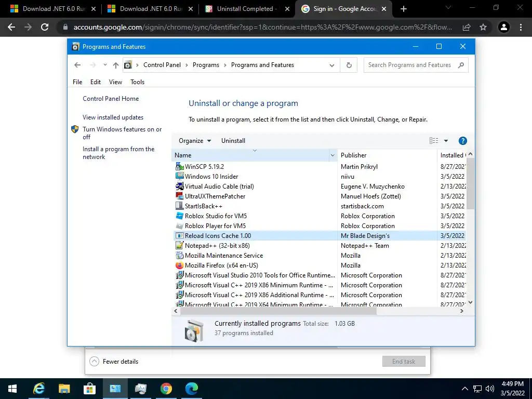Open the recent locations dropdown arrow
532x399 pixels.
105,65
